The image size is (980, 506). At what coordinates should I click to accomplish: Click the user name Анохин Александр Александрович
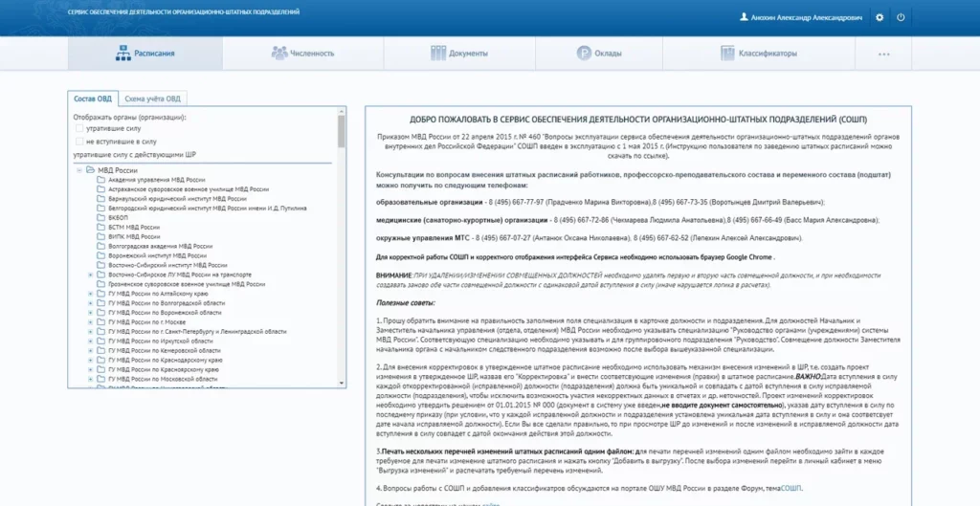[x=806, y=18]
